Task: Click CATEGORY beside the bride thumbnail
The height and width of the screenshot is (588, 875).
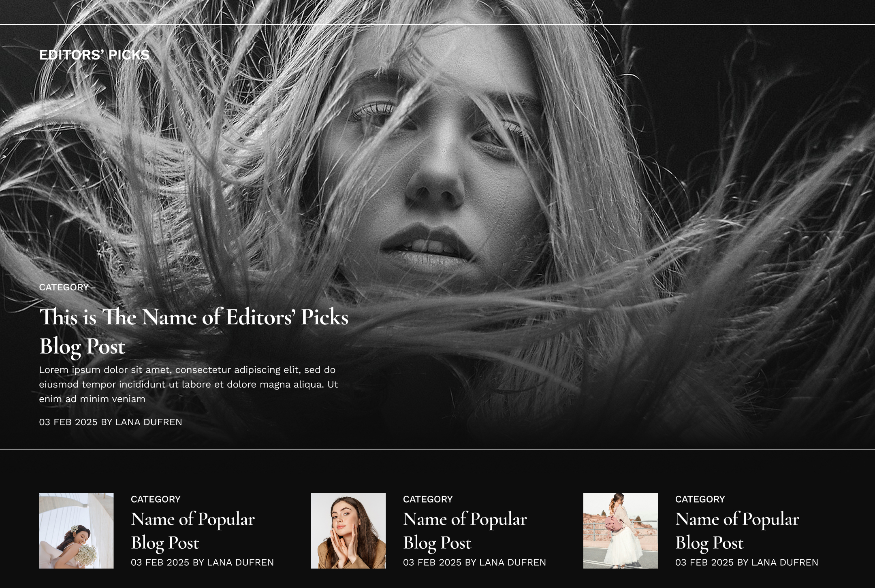Action: coord(156,499)
